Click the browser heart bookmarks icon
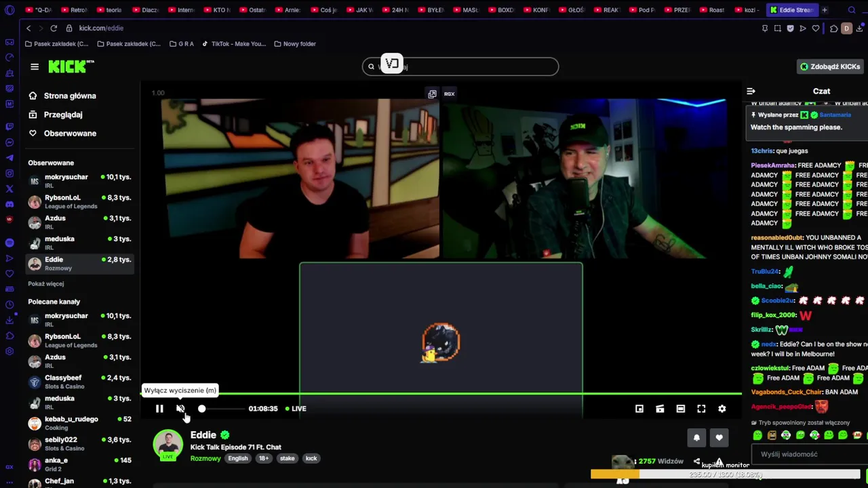 pyautogui.click(x=816, y=28)
